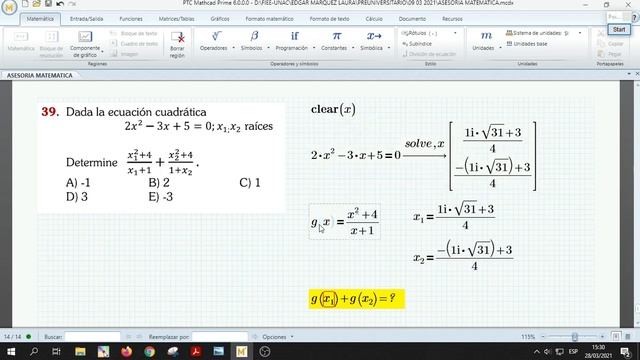Insert a Bloque de resolución
Image resolution: width=640 pixels, height=360 pixels.
51,44
